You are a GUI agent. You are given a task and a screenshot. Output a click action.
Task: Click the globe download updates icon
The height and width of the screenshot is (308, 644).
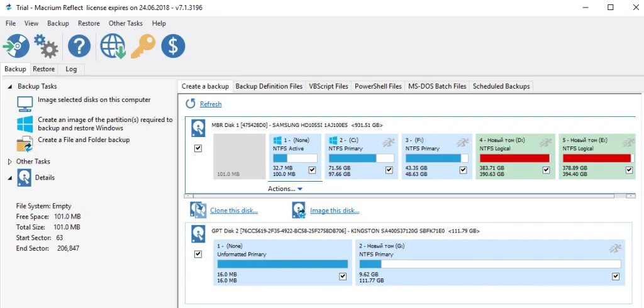113,46
